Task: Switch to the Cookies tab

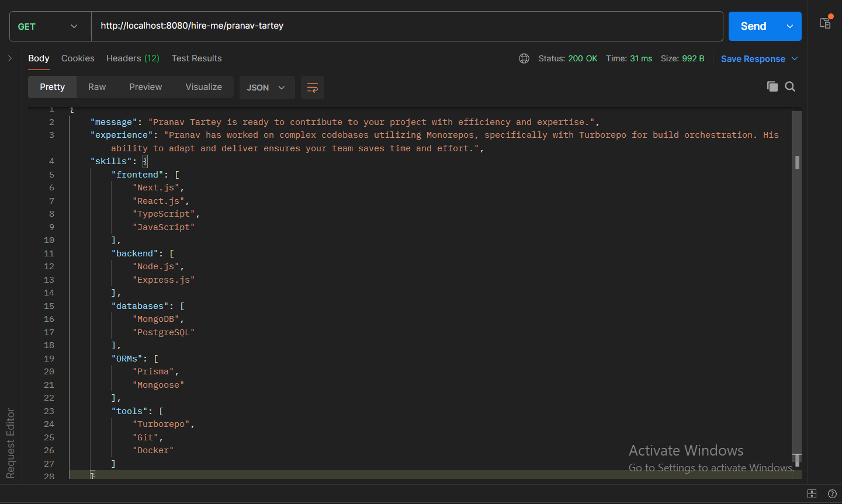Action: 78,58
